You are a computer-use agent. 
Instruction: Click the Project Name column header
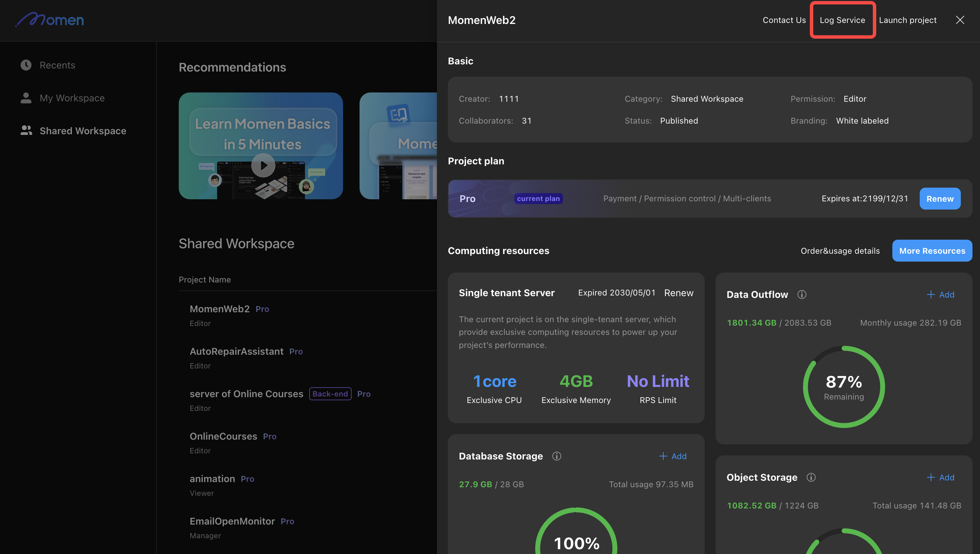coord(205,279)
